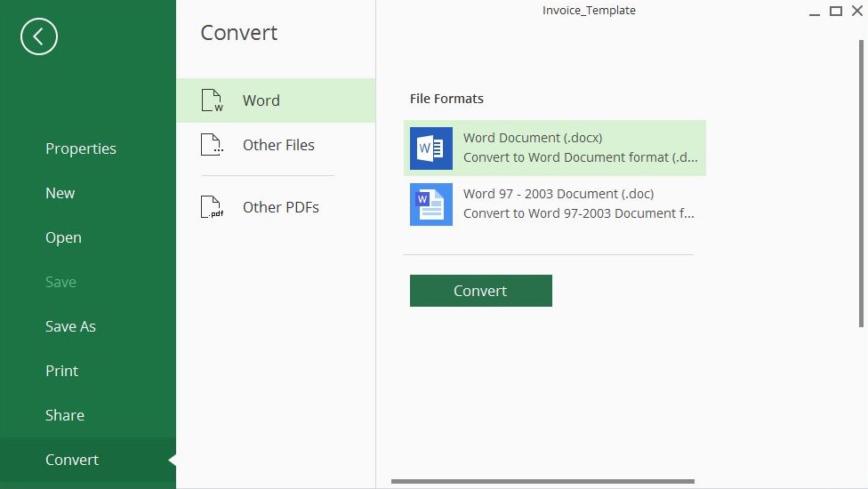Click the Other PDFs .pdf icon
868x489 pixels.
click(x=212, y=207)
